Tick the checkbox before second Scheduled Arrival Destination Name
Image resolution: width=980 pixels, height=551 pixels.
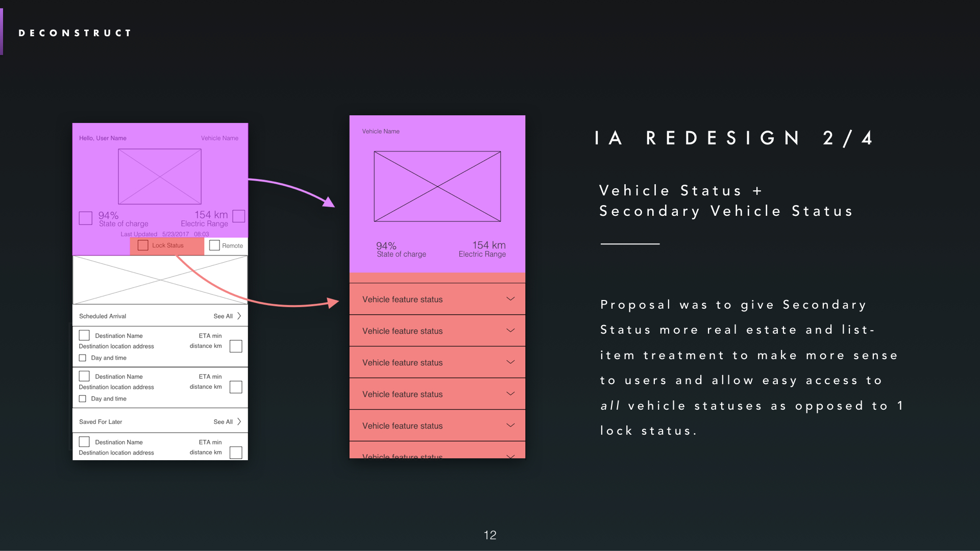click(x=84, y=376)
